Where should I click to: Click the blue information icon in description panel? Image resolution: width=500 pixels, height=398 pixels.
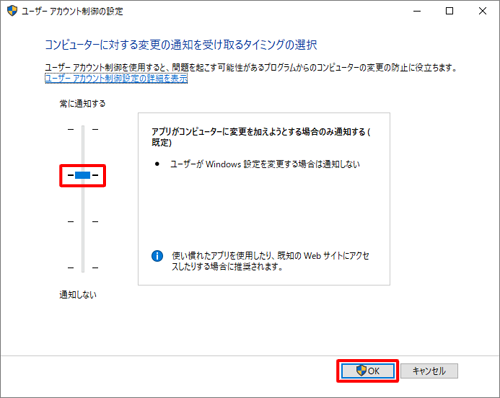tap(157, 256)
